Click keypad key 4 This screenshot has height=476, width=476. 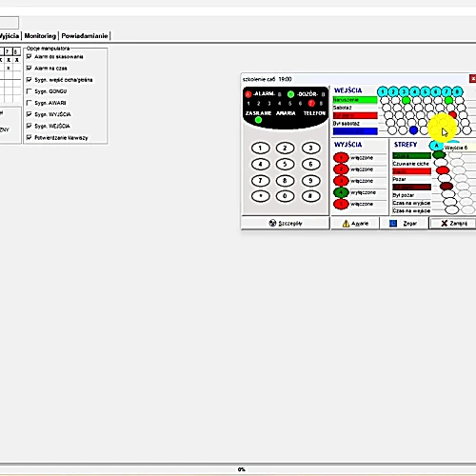260,164
